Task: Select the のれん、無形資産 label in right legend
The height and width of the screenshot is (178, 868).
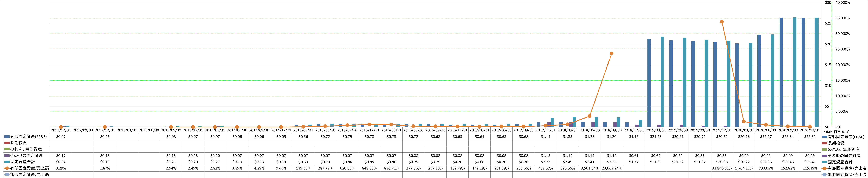Action: point(843,149)
